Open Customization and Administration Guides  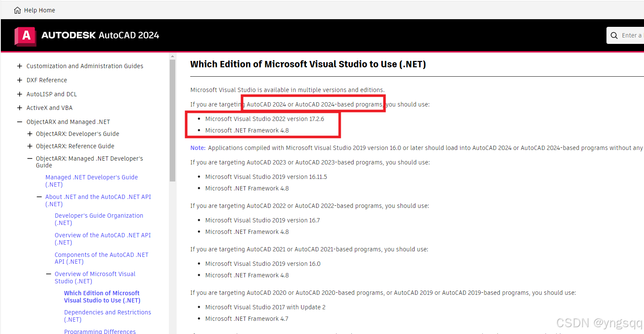click(85, 66)
